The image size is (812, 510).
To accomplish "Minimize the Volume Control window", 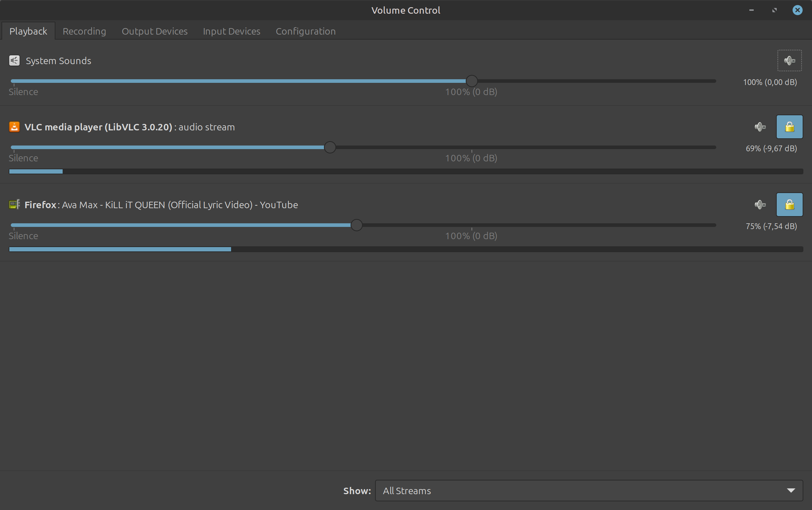I will point(751,10).
